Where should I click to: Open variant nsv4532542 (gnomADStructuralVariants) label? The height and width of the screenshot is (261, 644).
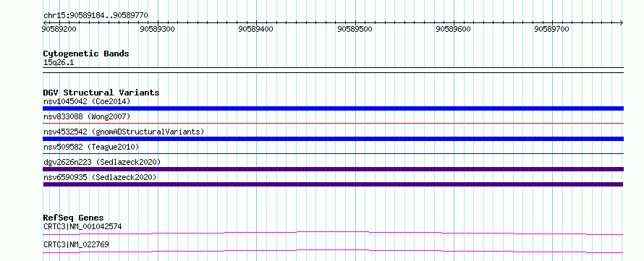124,132
